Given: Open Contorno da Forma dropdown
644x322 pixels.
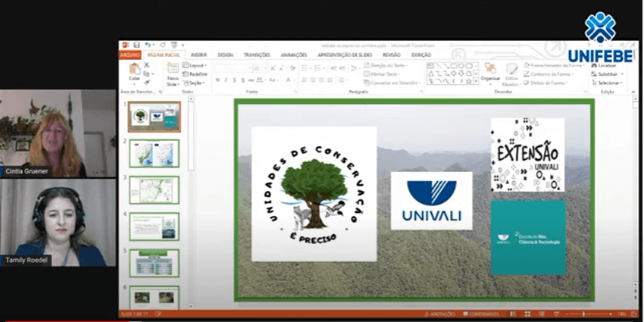Looking at the screenshot, I should coord(549,74).
